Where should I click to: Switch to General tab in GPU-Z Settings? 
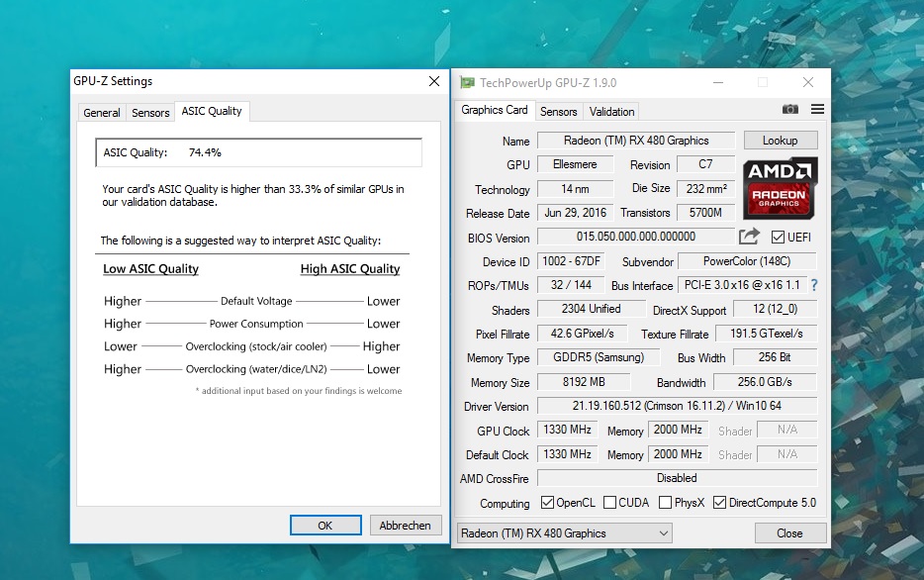[x=101, y=113]
